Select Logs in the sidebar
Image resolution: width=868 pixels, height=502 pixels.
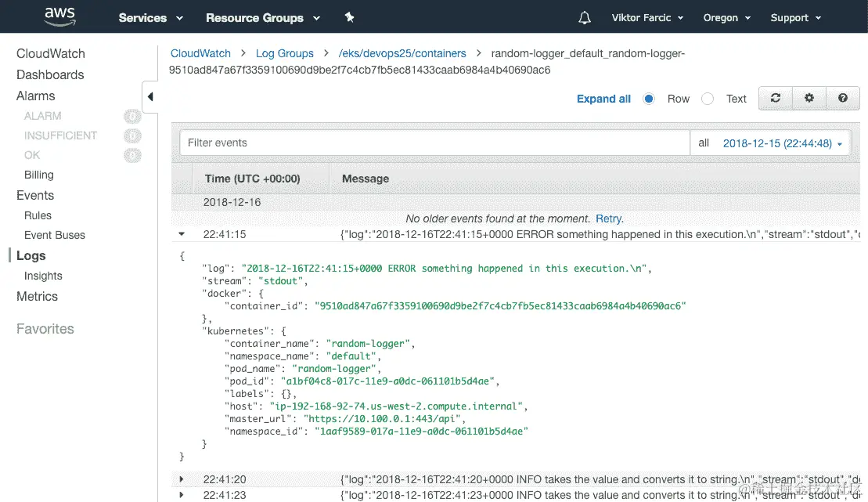(31, 255)
